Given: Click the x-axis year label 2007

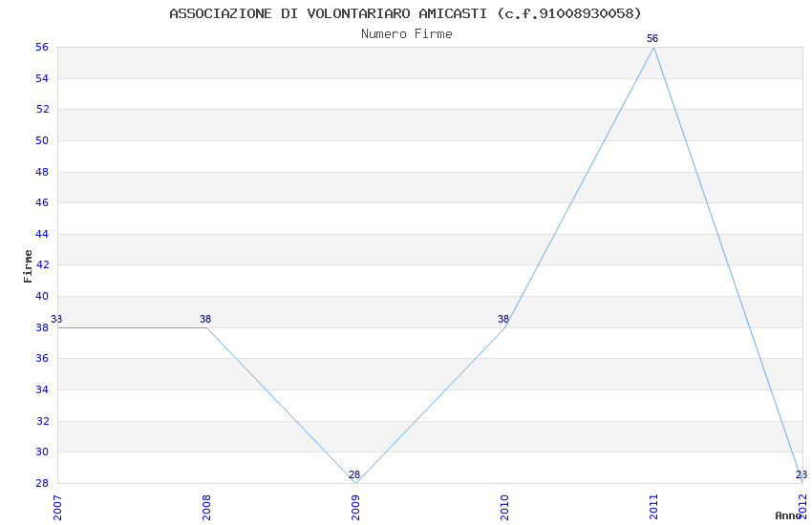Looking at the screenshot, I should click(x=57, y=508).
